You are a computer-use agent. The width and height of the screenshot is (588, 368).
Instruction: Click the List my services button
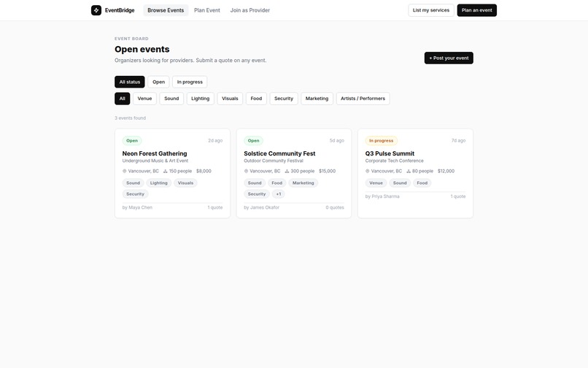pos(431,10)
